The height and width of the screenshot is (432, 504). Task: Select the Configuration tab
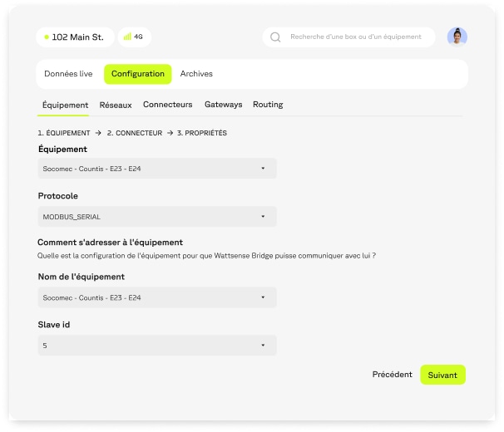[x=138, y=74]
